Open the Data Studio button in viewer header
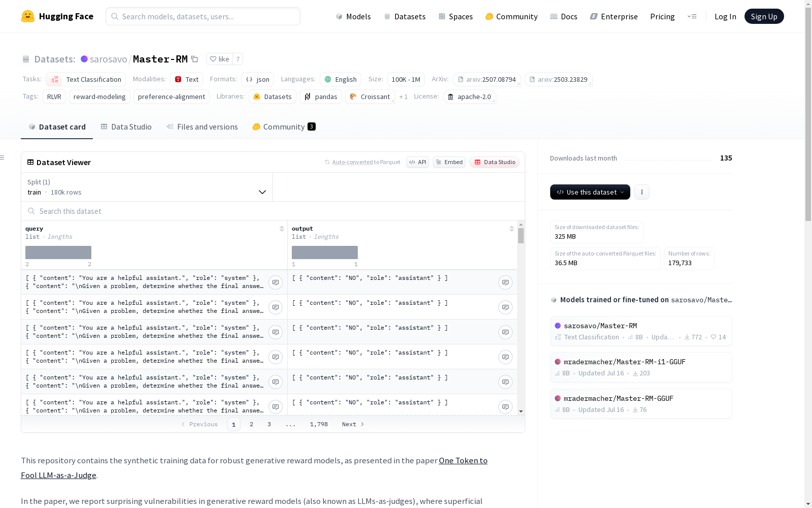The height and width of the screenshot is (508, 812). [x=494, y=162]
